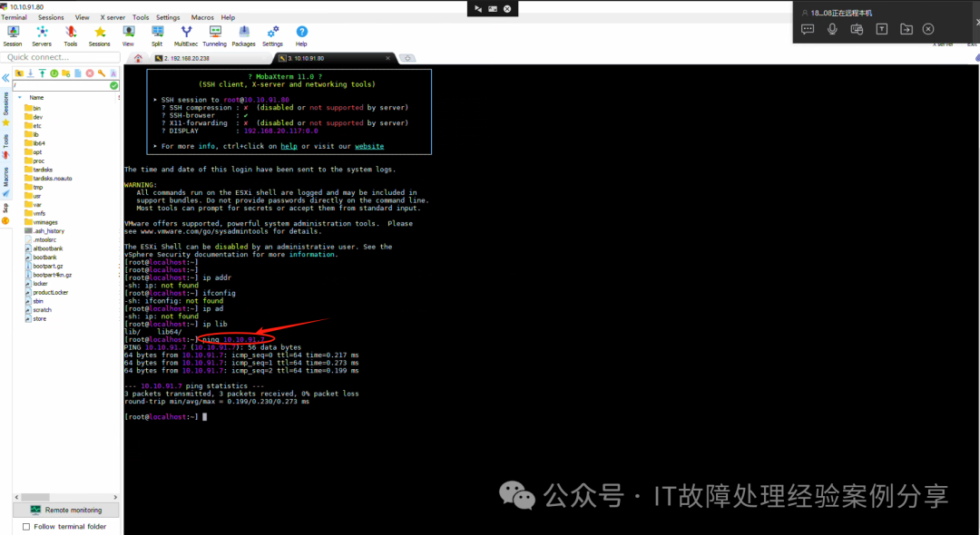Select the bootpart.gz file

click(44, 266)
